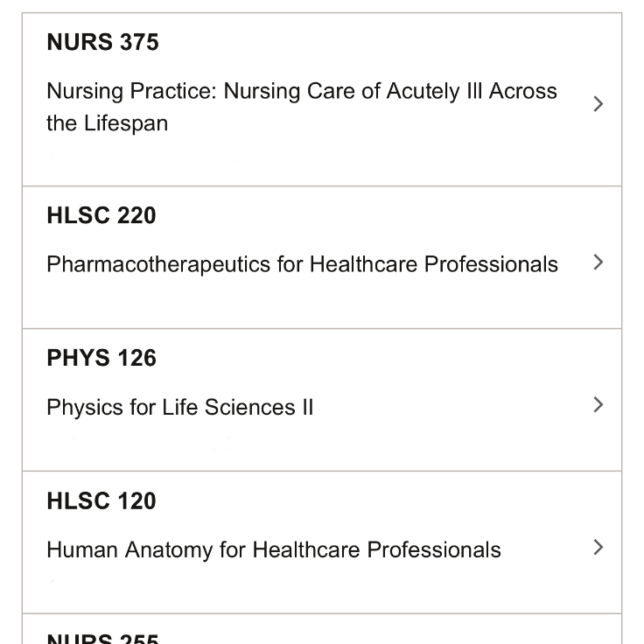This screenshot has height=644, width=644.
Task: Click blank area right of PHYS 126 code
Action: pyautogui.click(x=367, y=359)
